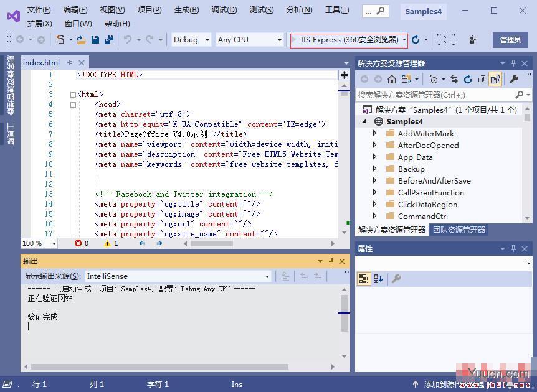Collapse the Samples4 project node
The height and width of the screenshot is (392, 537).
364,121
